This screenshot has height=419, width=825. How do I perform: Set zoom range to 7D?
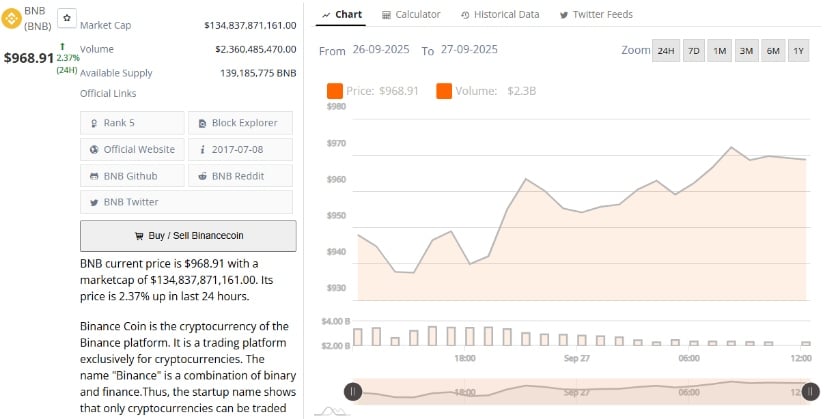(x=693, y=51)
